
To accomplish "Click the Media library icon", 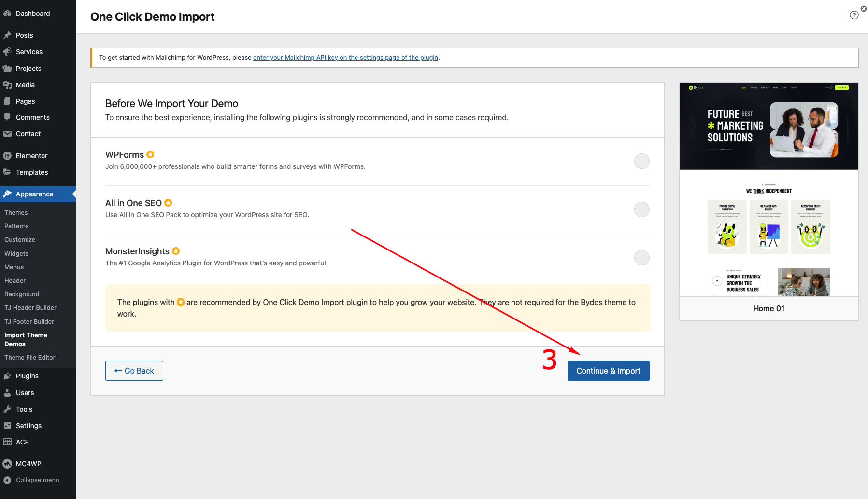I will pos(7,85).
